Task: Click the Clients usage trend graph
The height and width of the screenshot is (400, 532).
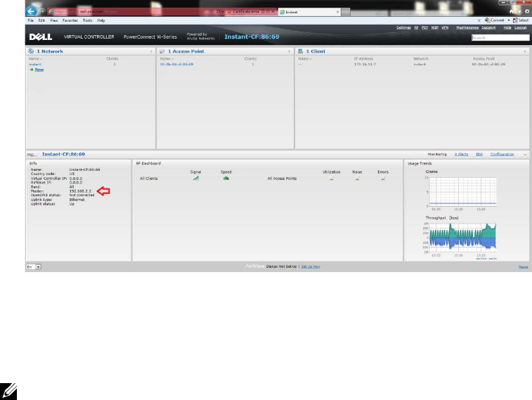Action: [x=462, y=192]
